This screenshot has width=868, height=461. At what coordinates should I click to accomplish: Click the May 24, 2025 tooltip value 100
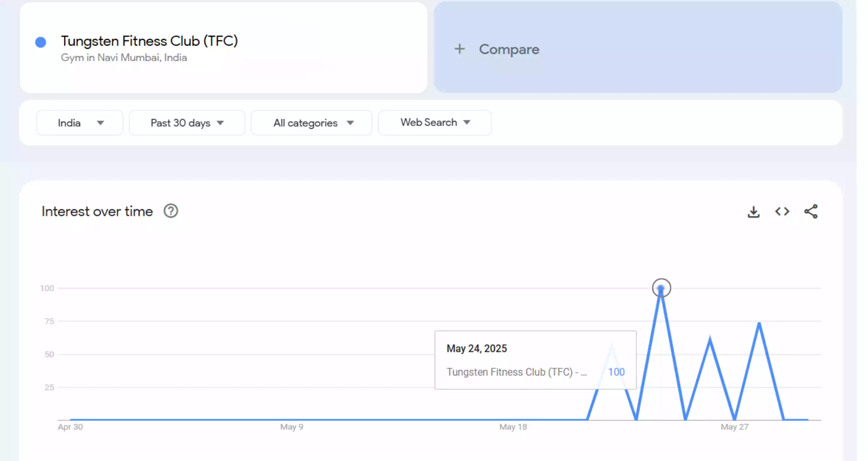coord(616,372)
